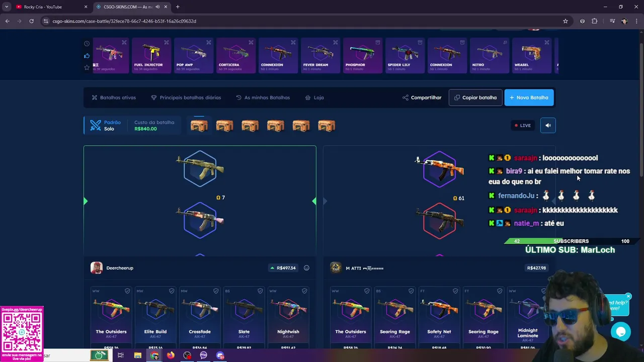This screenshot has width=644, height=362.
Task: Select the Nightwish AK-47 skin card
Action: click(x=288, y=318)
